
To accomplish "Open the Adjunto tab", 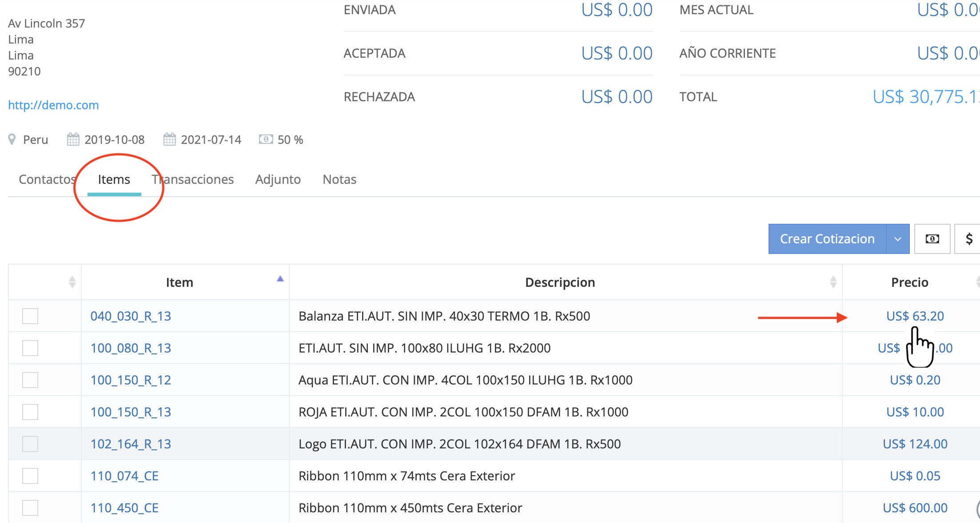I will click(278, 179).
